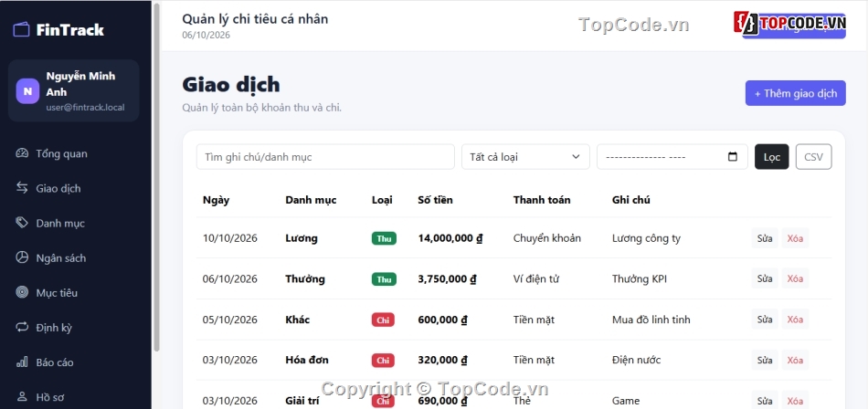This screenshot has width=868, height=409.
Task: Select Báo cáo in the sidebar
Action: click(x=76, y=362)
